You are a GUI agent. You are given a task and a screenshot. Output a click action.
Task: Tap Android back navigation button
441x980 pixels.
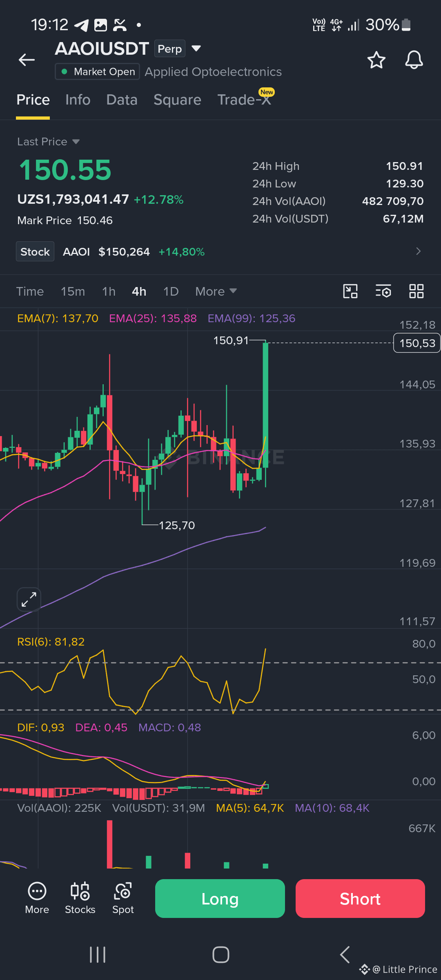tap(345, 955)
